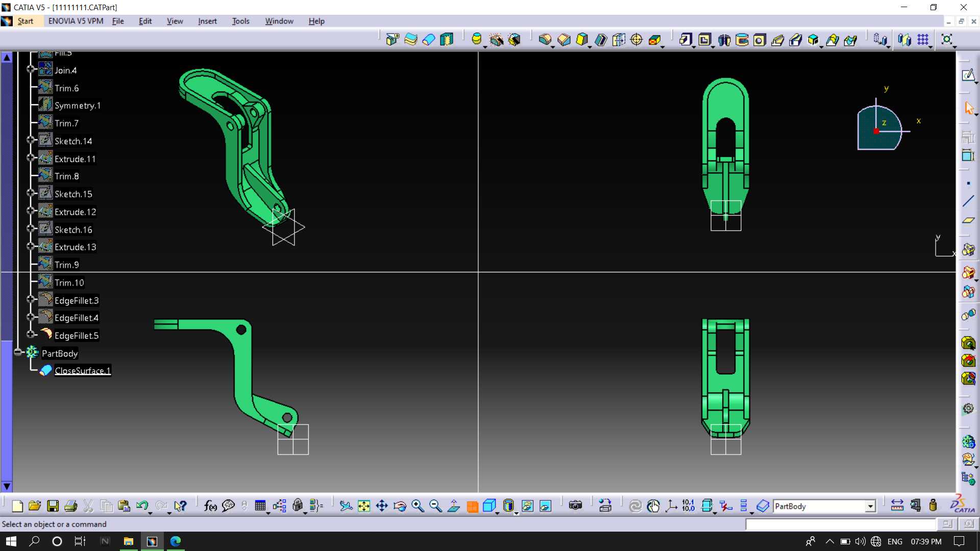This screenshot has height=551, width=980.
Task: Open the Help menu
Action: [x=316, y=21]
